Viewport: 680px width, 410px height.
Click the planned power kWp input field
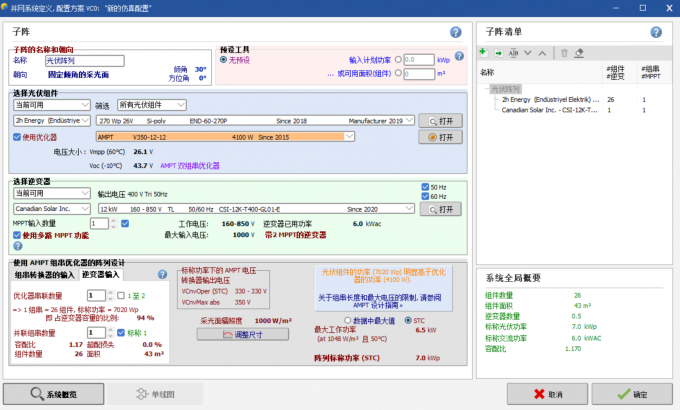(418, 59)
